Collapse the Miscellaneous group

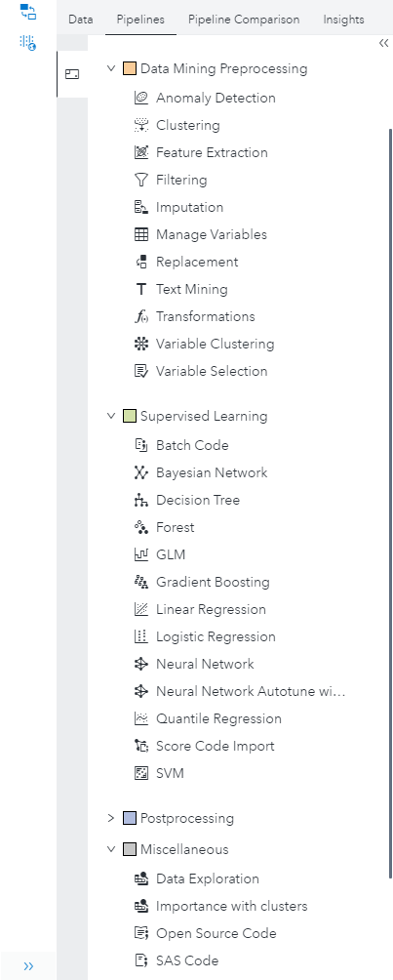(x=111, y=849)
